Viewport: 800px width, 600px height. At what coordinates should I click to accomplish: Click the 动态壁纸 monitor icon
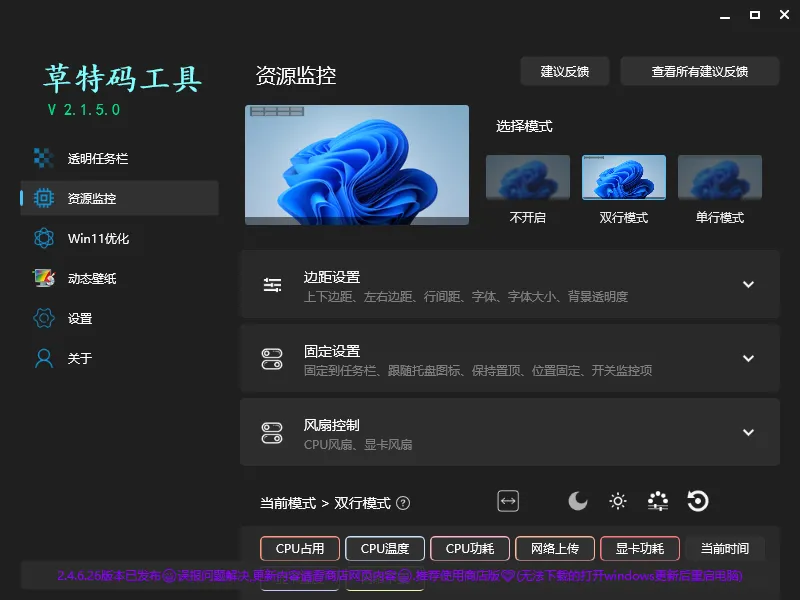(44, 278)
